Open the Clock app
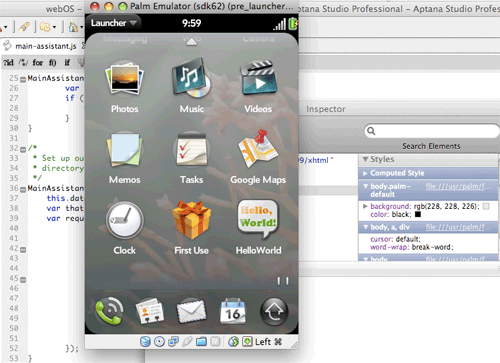Image resolution: width=500 pixels, height=363 pixels. [x=125, y=221]
